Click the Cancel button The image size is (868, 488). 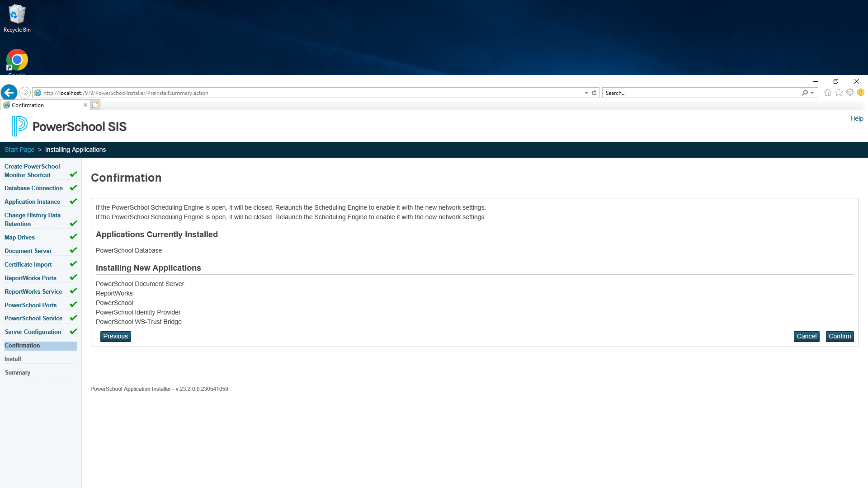[x=807, y=337]
